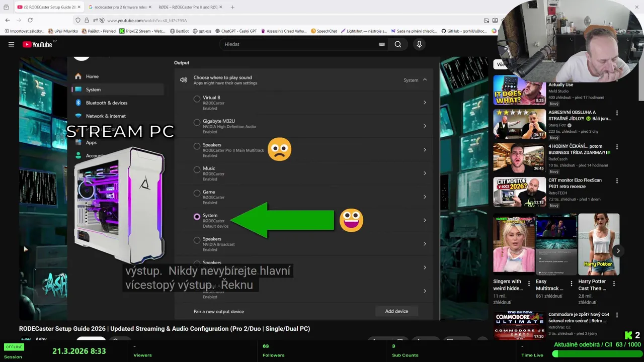Viewport: 644px width, 362px height.
Task: Expand the Music device chevron
Action: point(425,173)
